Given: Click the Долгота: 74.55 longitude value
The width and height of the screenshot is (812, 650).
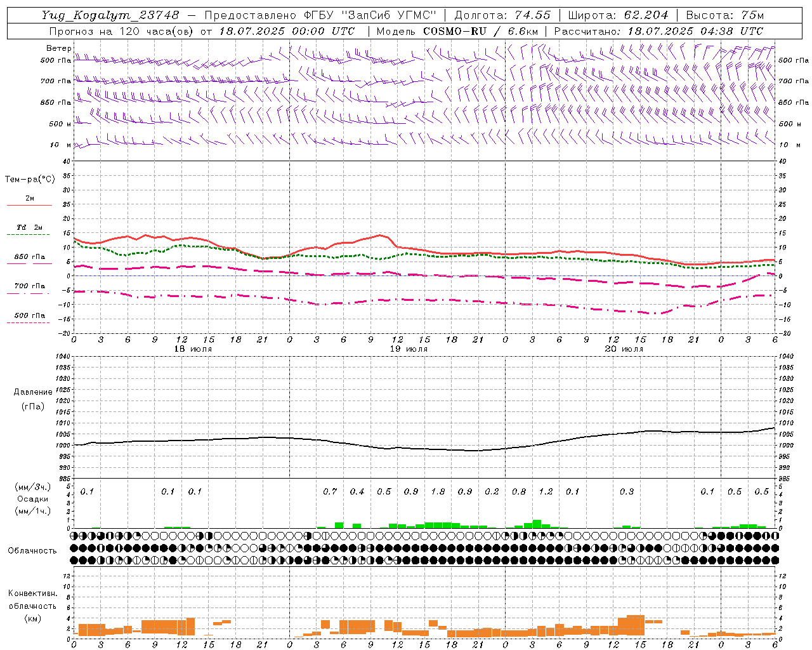Looking at the screenshot, I should pos(502,15).
